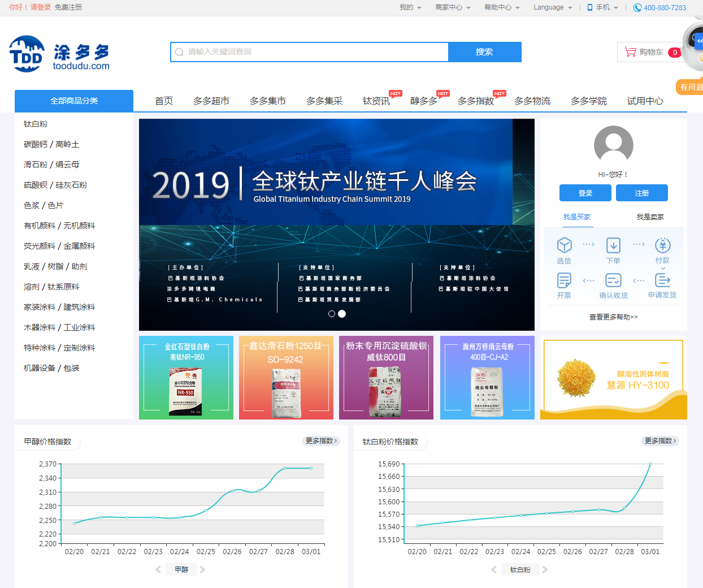The width and height of the screenshot is (703, 588).
Task: Click the second carousel pagination dot
Action: point(341,313)
